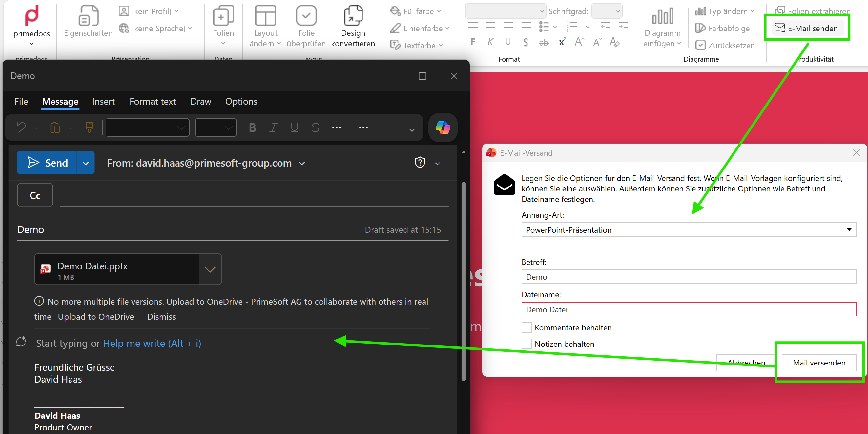Screen dimensions: 868x434
Task: Click the Design konvertieren icon
Action: (353, 15)
